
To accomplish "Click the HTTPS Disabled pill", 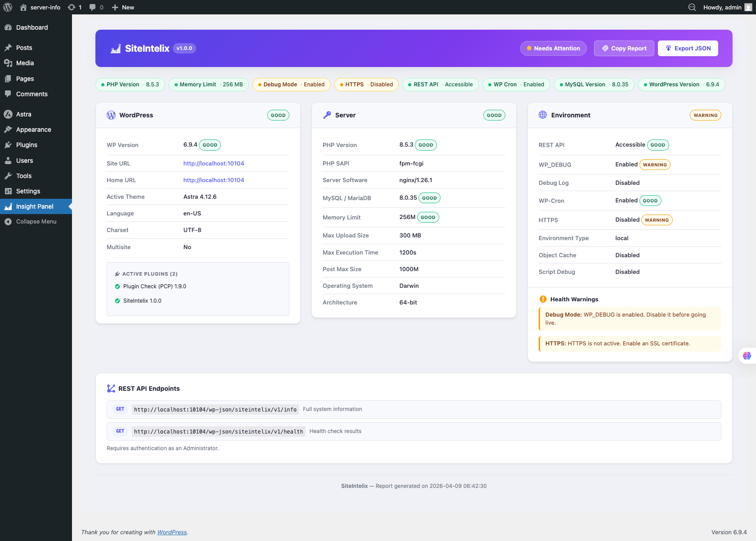I will click(x=366, y=85).
